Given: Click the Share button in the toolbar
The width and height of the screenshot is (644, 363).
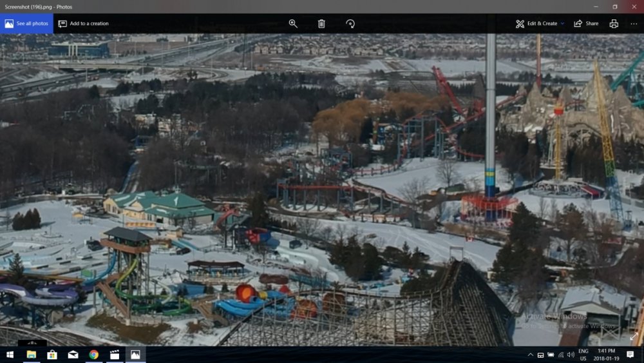Looking at the screenshot, I should [x=586, y=24].
